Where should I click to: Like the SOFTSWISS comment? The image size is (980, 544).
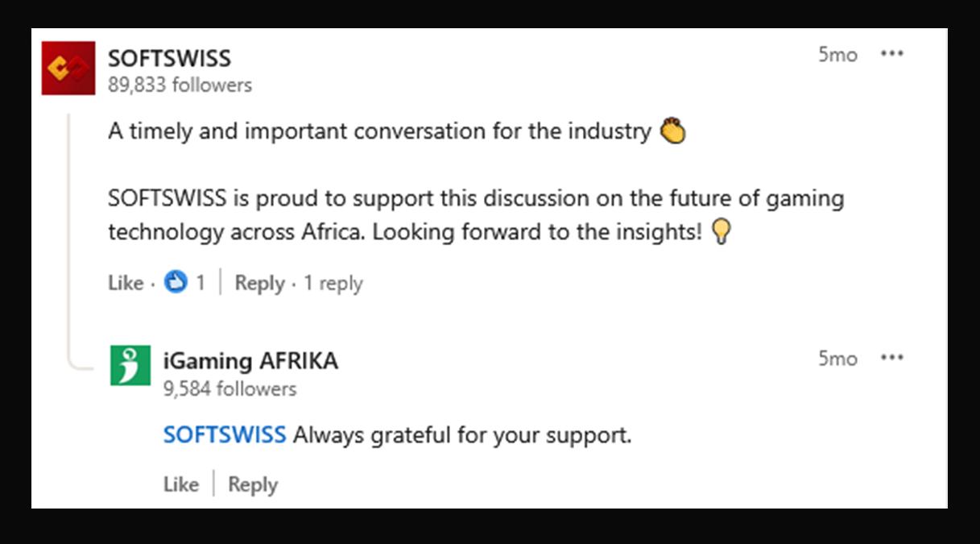click(x=125, y=283)
